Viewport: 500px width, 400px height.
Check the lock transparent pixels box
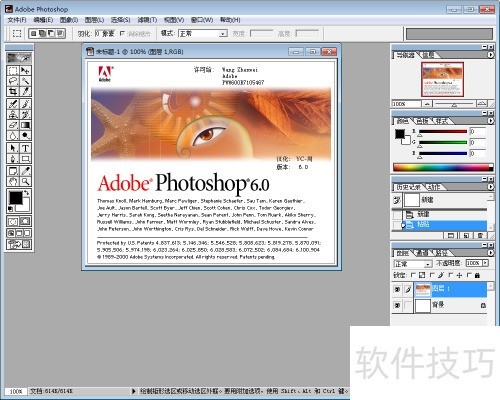pos(413,275)
